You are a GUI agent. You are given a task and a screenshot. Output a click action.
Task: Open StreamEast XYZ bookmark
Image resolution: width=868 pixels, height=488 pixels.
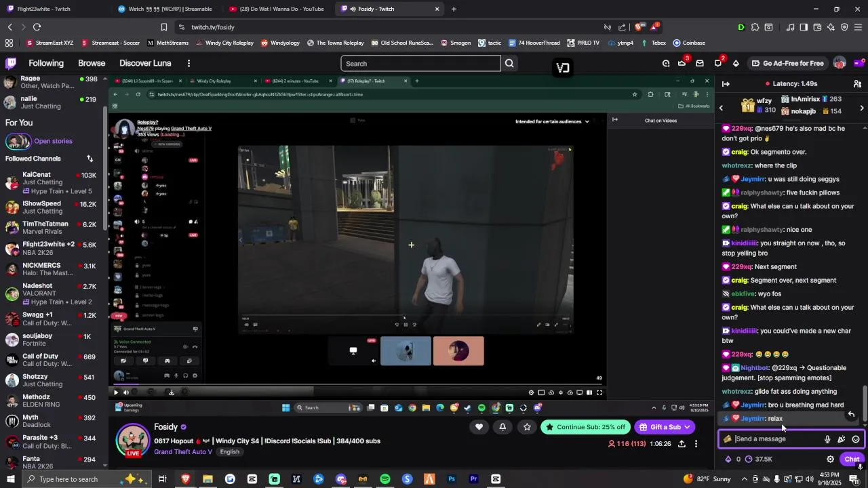(50, 43)
